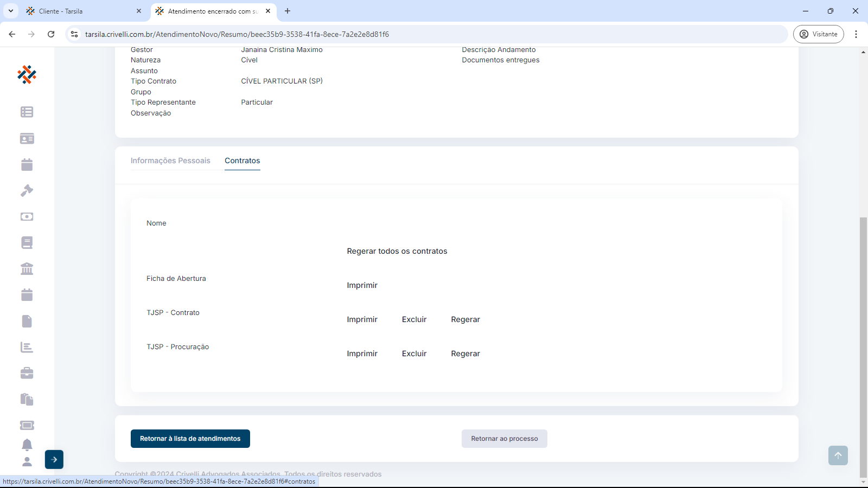
Task: Open the book icon in sidebar
Action: coord(27,242)
